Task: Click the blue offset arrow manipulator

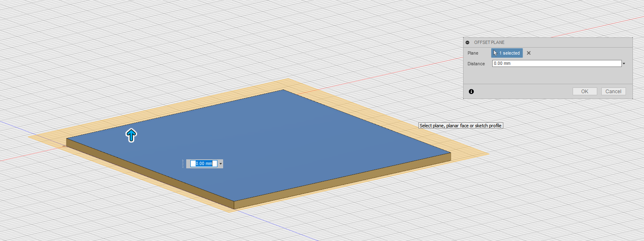Action: click(x=131, y=135)
